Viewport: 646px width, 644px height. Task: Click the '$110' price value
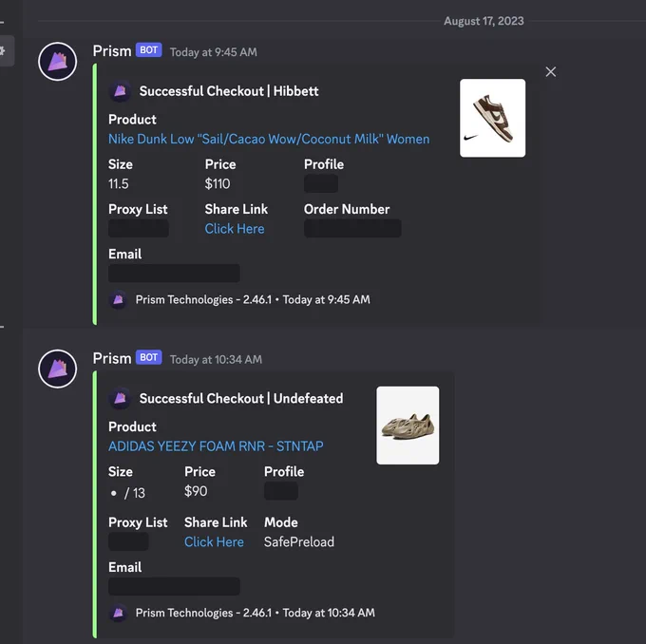(218, 183)
